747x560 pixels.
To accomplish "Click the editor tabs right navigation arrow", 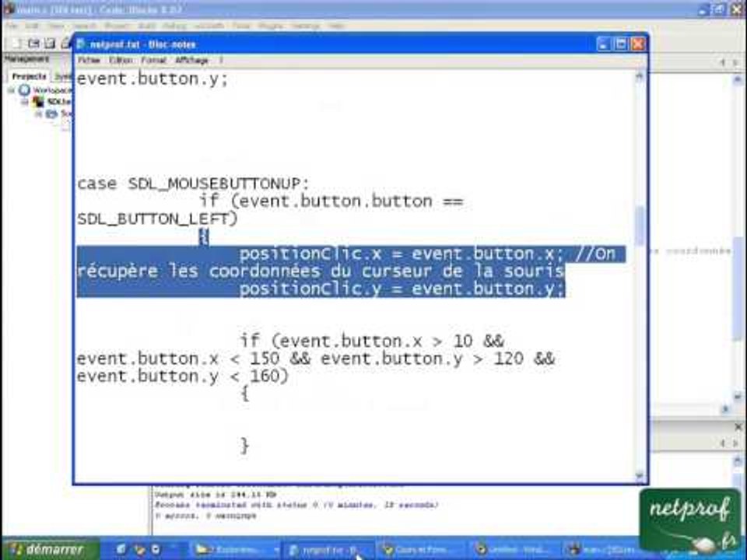I will (735, 62).
